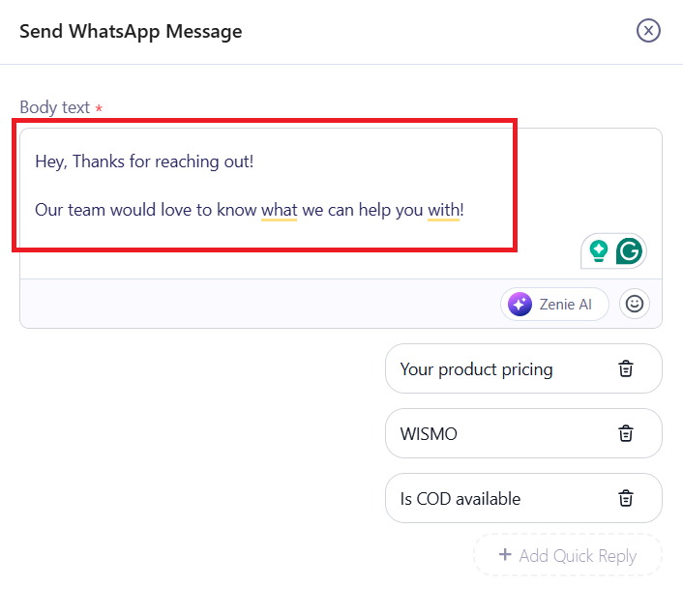
Task: Launch Zenie AI writing assistant
Action: coord(554,304)
